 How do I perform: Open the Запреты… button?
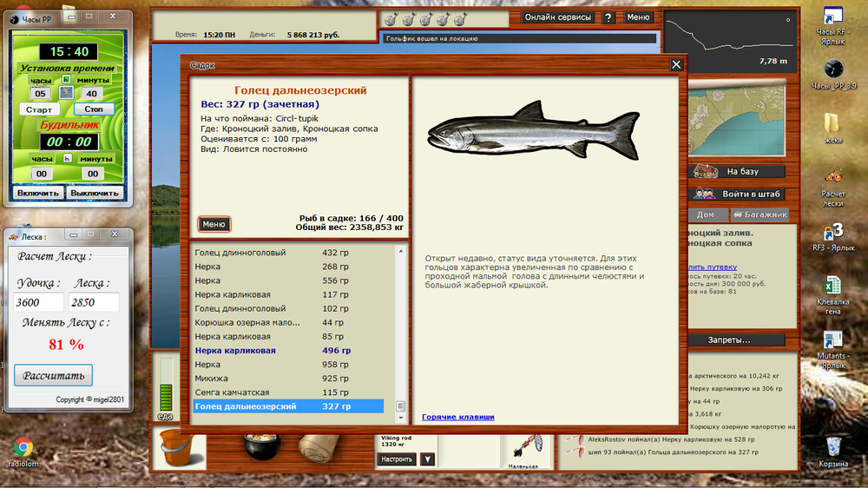coord(729,340)
